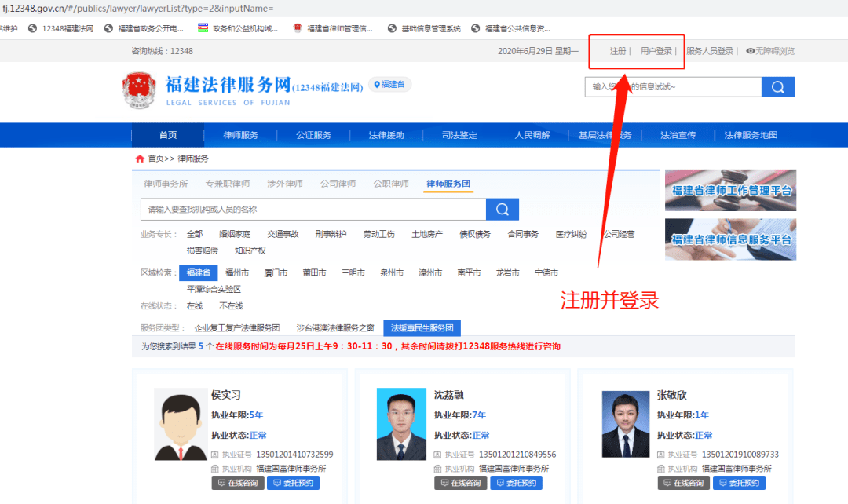The image size is (848, 504).
Task: Click the search icon beside lawyer search box
Action: coord(501,209)
